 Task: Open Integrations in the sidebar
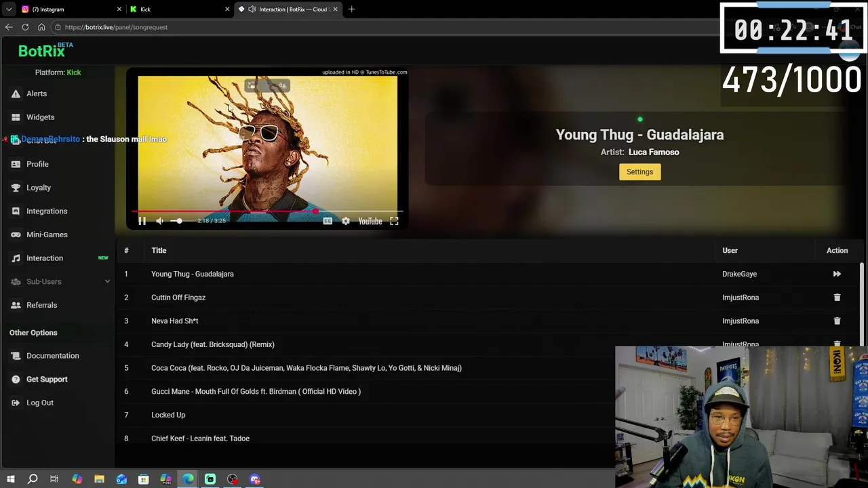coord(47,211)
